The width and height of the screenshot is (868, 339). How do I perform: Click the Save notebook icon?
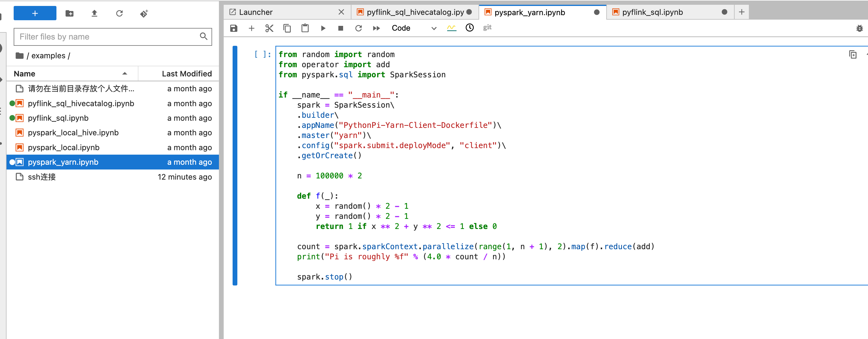click(233, 28)
